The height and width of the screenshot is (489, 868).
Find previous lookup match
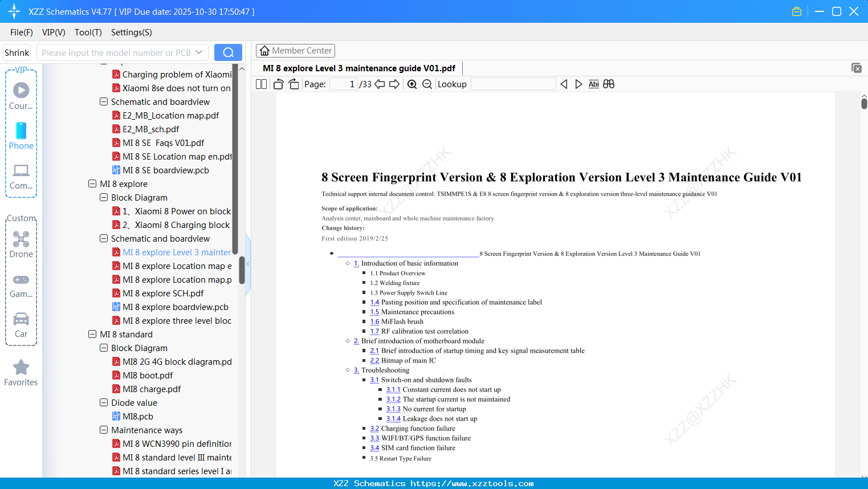(564, 84)
